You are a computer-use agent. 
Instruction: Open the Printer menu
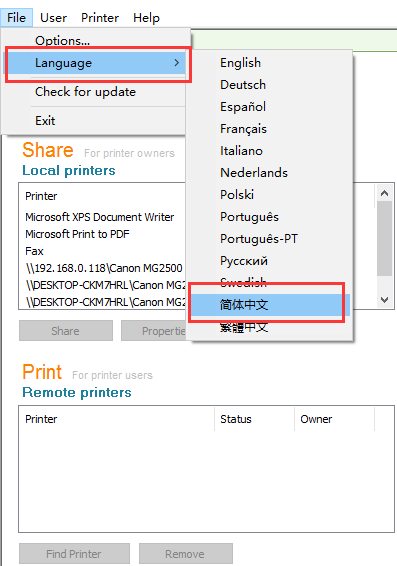pos(100,17)
